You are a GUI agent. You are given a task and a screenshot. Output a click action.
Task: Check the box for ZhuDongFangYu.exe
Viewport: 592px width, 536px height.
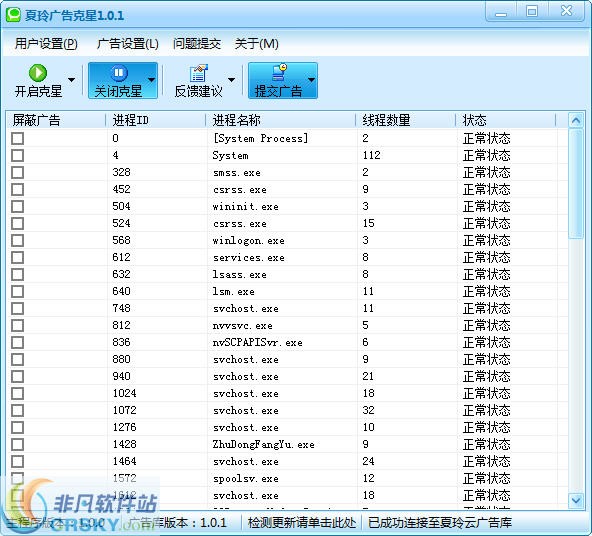(x=17, y=444)
